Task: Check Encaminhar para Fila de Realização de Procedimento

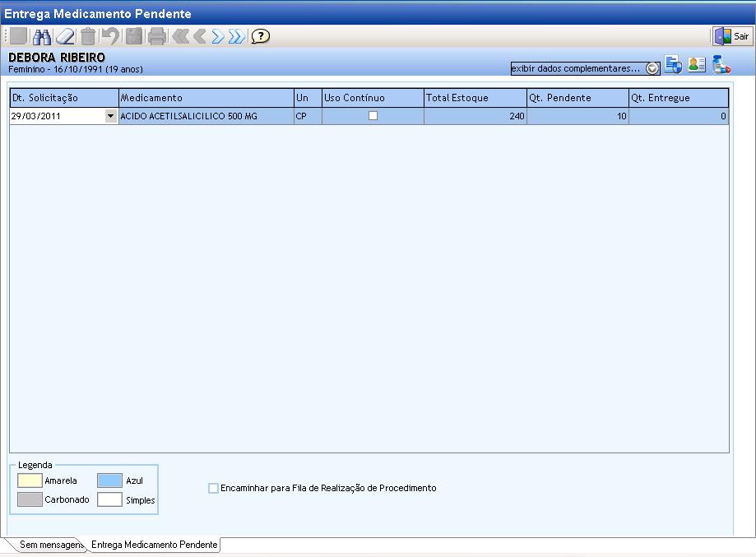Action: pyautogui.click(x=213, y=488)
